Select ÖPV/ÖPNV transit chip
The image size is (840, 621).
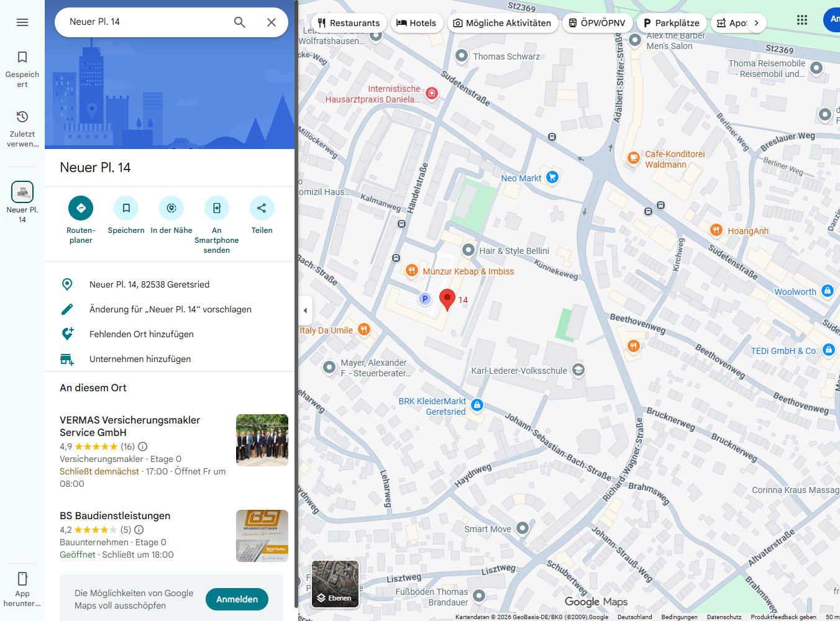coord(597,23)
